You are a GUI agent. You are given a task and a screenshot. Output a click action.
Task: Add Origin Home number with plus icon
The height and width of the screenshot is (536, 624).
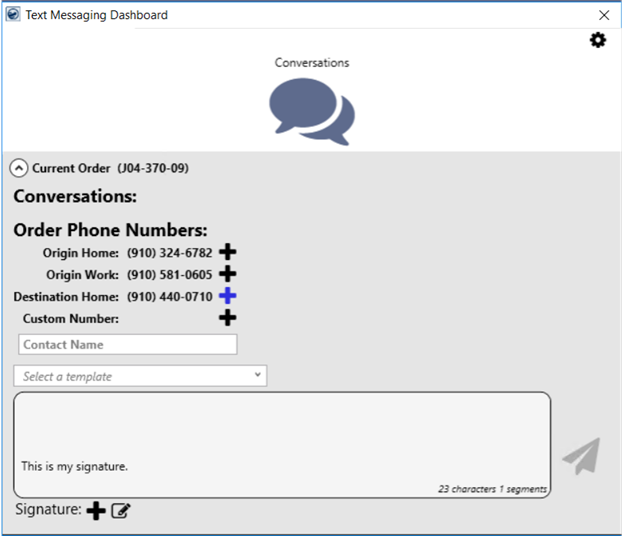coord(228,252)
